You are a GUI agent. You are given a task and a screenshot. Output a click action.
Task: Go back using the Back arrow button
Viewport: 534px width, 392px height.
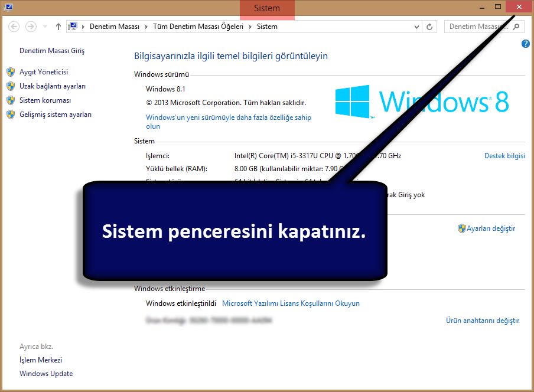point(14,27)
